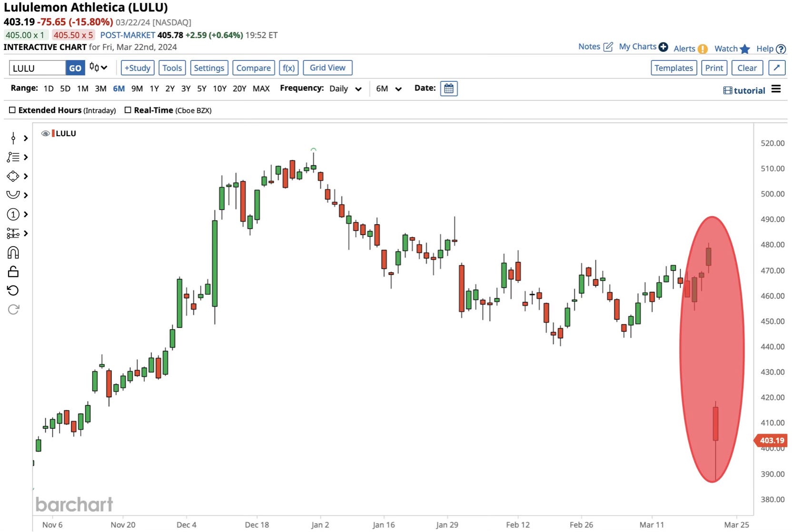Click the f(x) expression button
This screenshot has width=792, height=532.
[289, 68]
